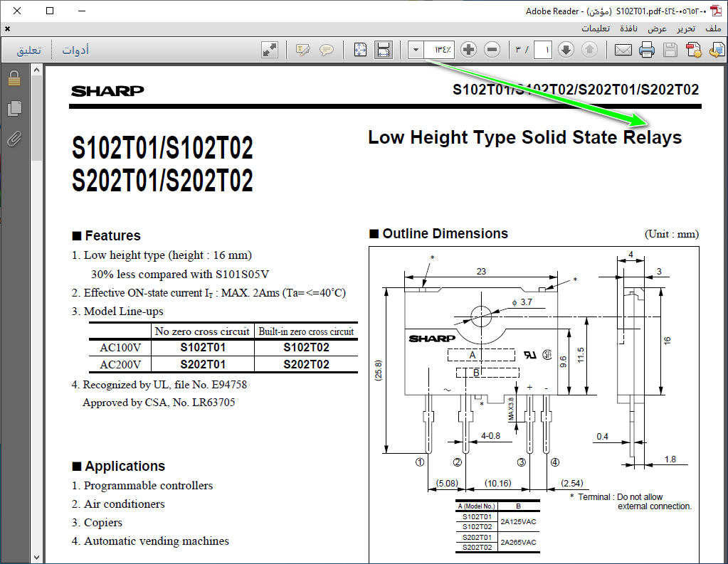Add a sticky note comment
This screenshot has height=564, width=728.
click(x=327, y=50)
